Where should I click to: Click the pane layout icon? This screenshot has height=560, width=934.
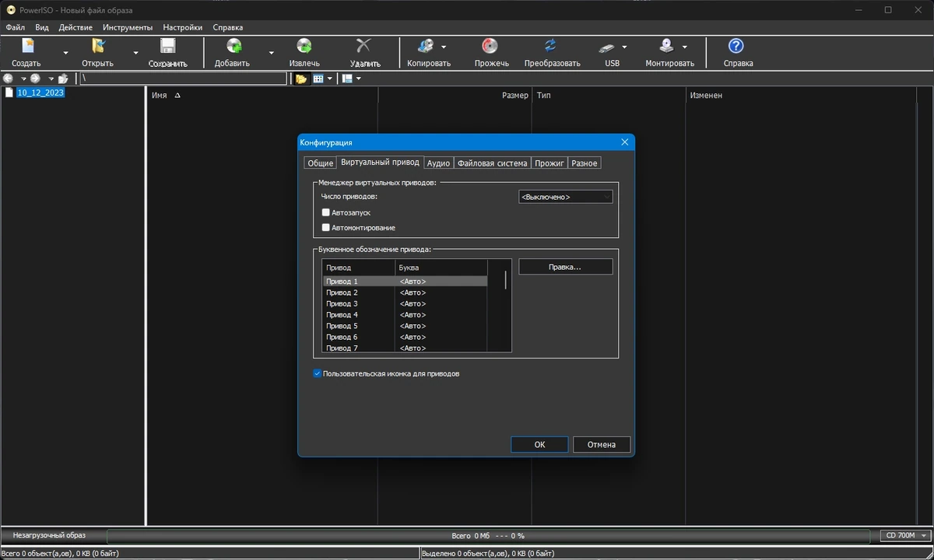347,79
